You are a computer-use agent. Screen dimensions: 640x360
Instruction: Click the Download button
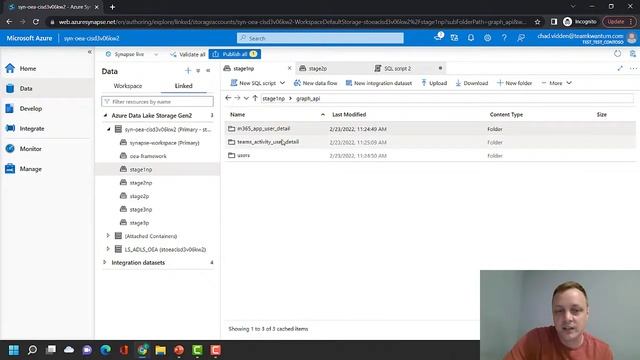coord(471,83)
